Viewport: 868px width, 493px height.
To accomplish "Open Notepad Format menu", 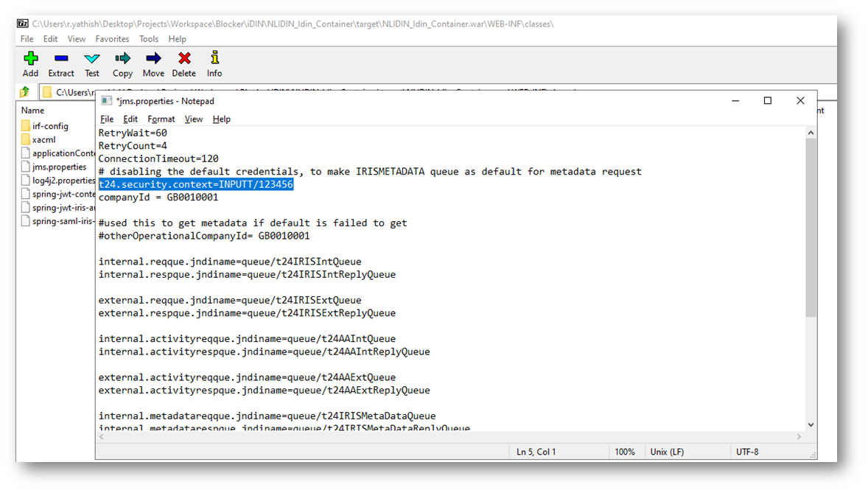I will click(161, 119).
